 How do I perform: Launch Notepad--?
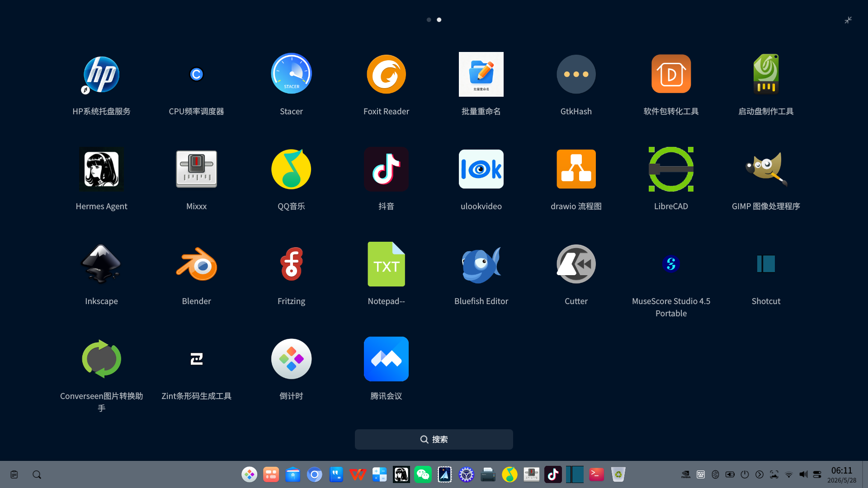pyautogui.click(x=386, y=264)
